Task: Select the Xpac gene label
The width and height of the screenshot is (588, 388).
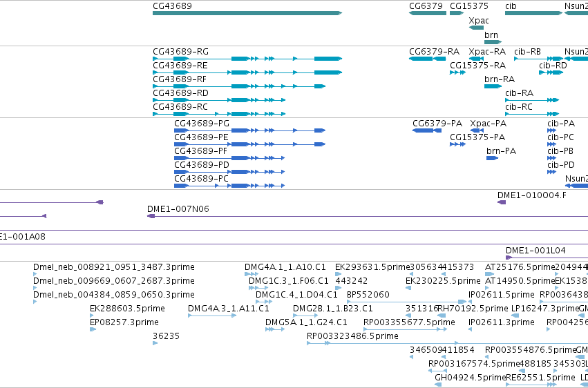Action: [x=479, y=21]
